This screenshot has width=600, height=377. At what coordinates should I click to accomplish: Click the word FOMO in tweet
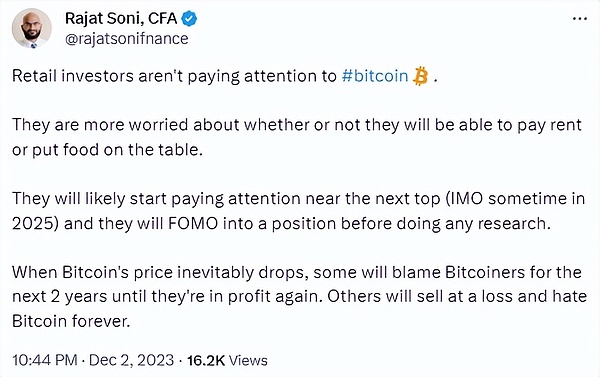point(193,223)
